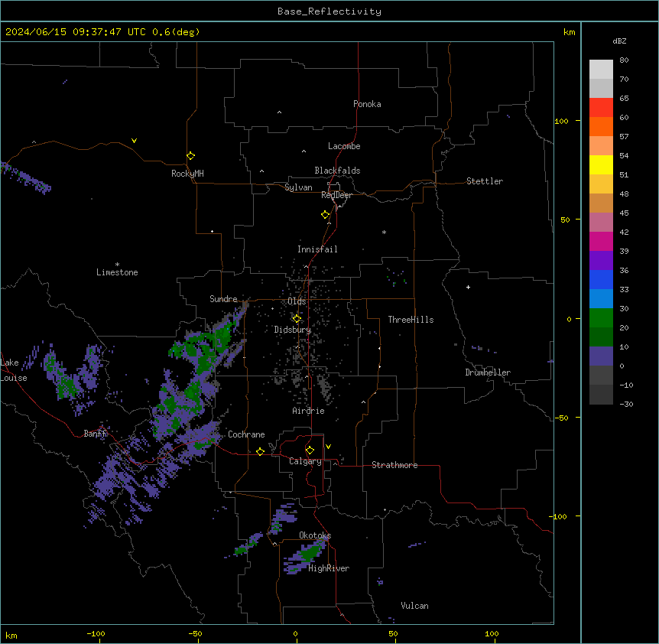Click the -50 tick label on horizontal axis
The height and width of the screenshot is (644, 659).
click(x=195, y=633)
